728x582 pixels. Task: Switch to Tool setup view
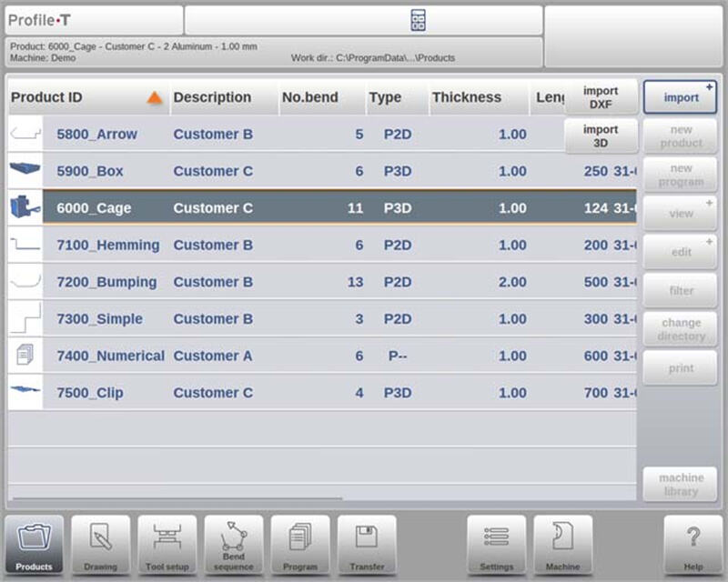pos(167,545)
